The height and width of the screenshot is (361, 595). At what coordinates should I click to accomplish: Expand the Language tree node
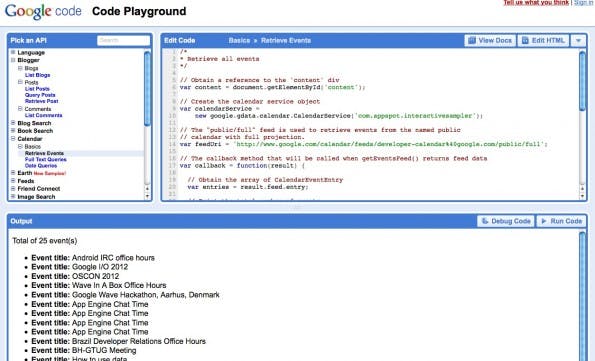coord(13,52)
